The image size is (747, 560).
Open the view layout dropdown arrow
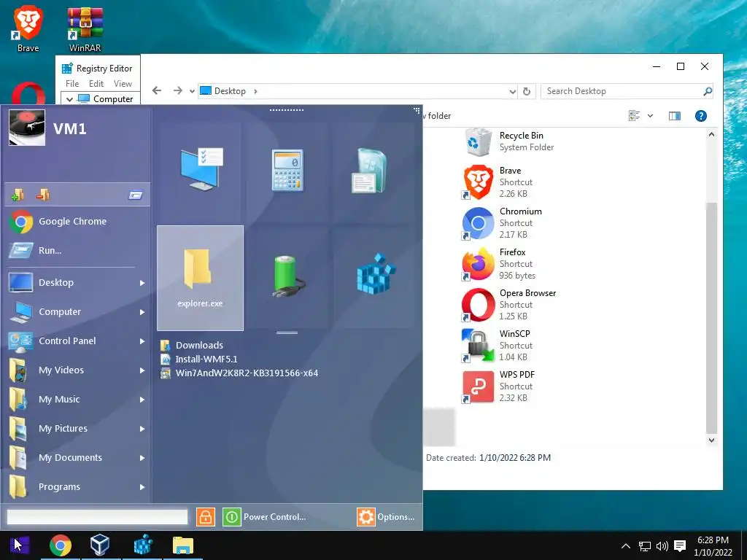click(x=650, y=116)
